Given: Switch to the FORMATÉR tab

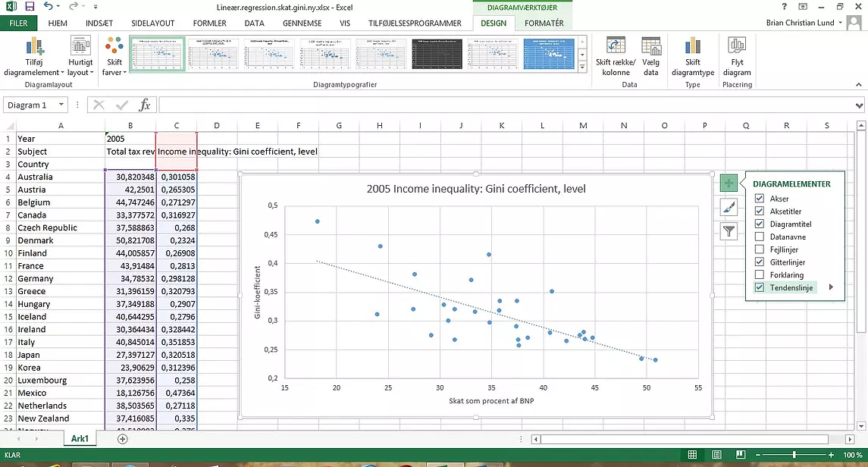Looking at the screenshot, I should [544, 24].
